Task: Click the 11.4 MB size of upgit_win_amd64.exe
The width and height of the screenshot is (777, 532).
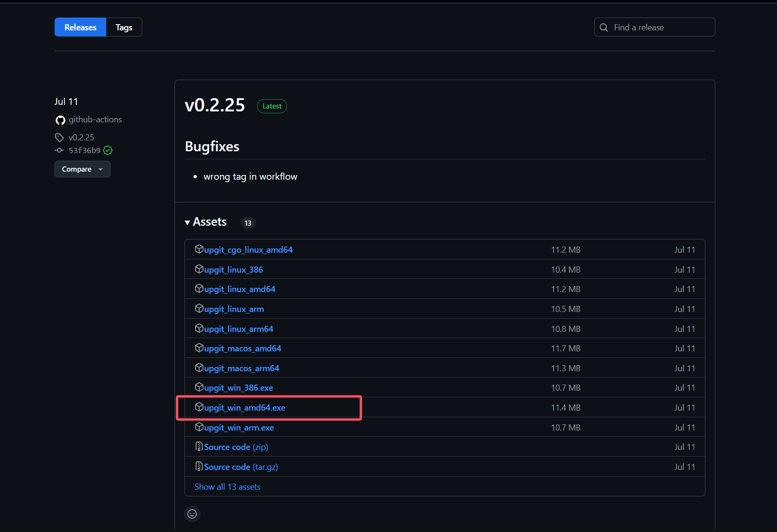Action: [x=565, y=408]
